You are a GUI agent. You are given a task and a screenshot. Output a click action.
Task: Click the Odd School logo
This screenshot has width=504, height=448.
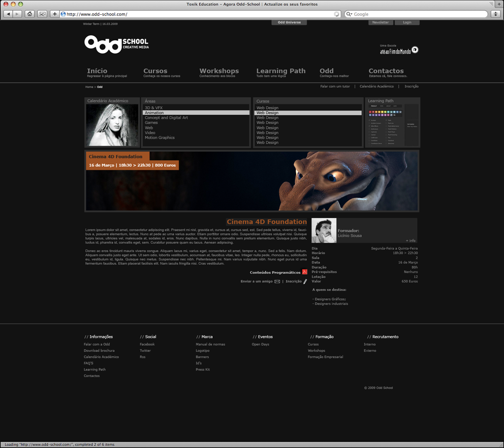[116, 44]
